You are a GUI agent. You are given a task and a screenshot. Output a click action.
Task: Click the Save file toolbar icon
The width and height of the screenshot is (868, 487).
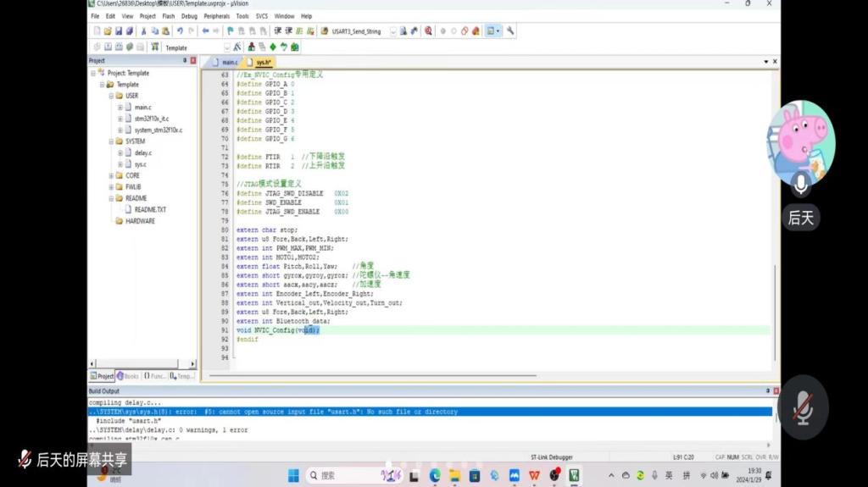[118, 31]
